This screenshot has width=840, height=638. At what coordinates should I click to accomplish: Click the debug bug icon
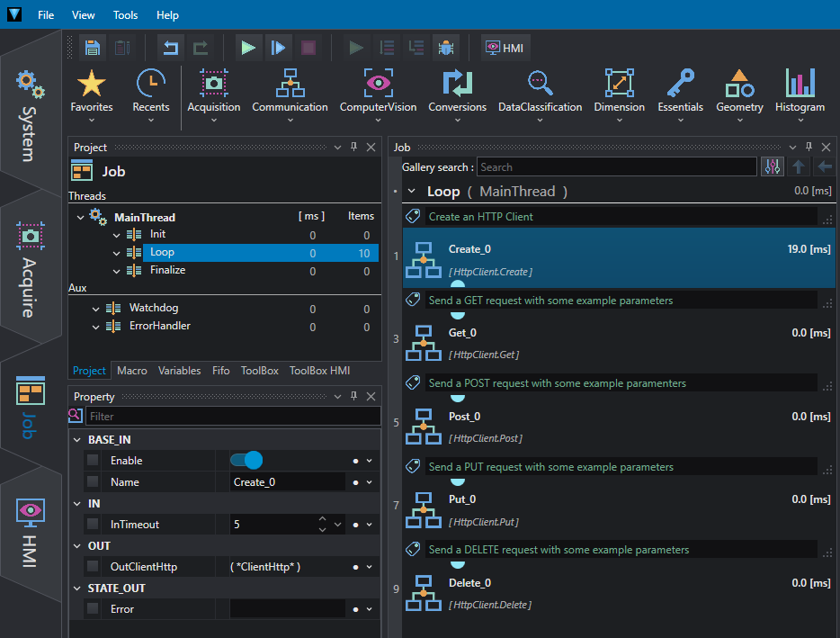(446, 48)
